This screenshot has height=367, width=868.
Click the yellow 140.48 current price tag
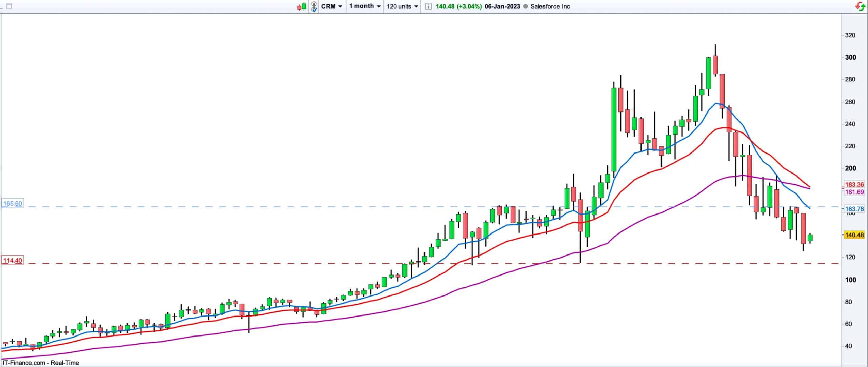[x=854, y=235]
